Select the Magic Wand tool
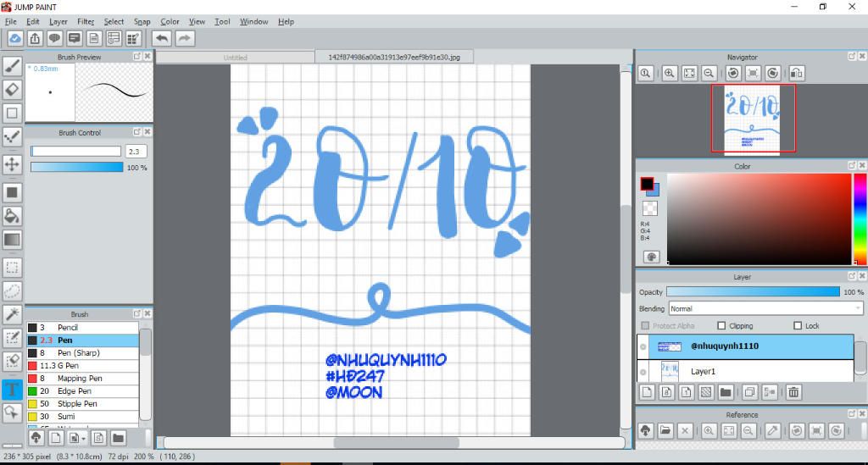The image size is (868, 465). 12,314
